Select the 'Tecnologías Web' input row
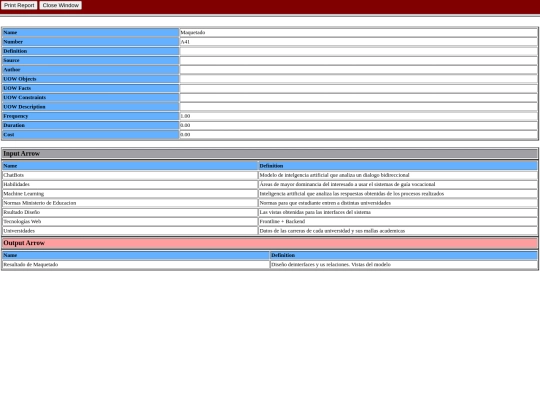Image resolution: width=540 pixels, height=405 pixels. 270,222
